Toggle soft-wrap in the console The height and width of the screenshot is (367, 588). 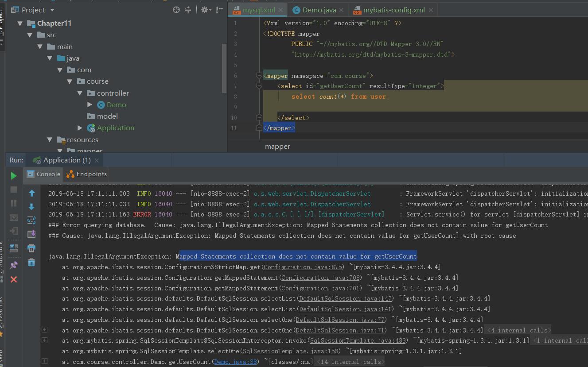(31, 220)
